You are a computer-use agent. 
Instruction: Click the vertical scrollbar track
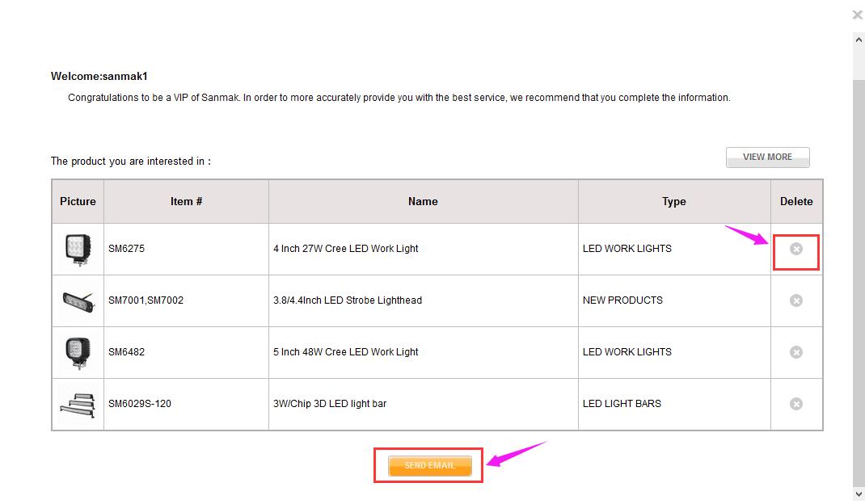(859, 275)
